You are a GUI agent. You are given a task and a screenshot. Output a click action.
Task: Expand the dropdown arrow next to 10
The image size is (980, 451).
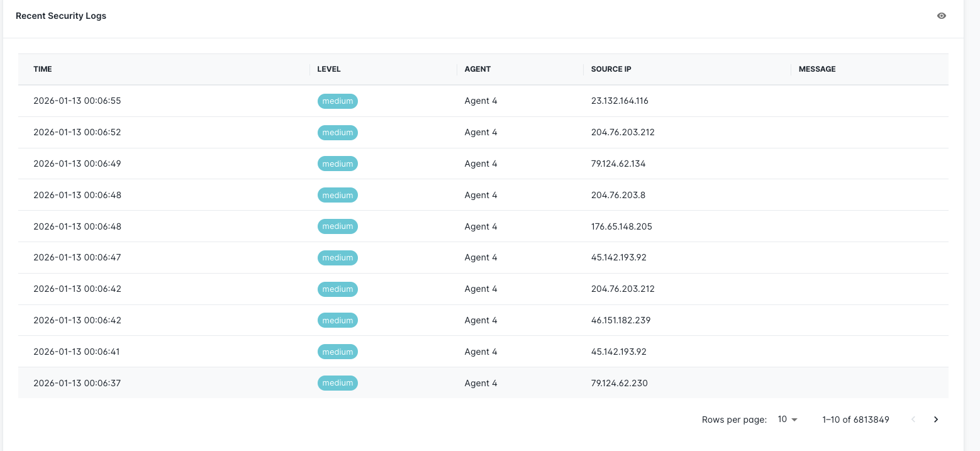[794, 419]
